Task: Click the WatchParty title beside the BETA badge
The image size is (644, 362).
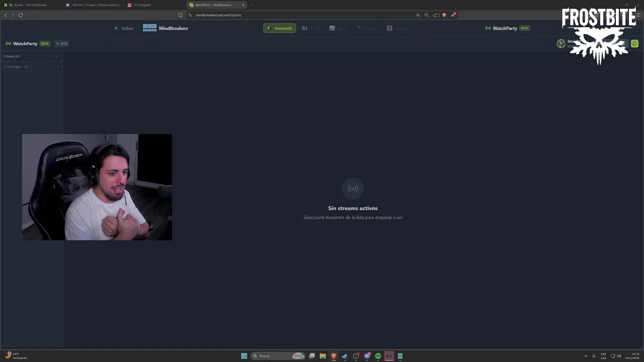Action: [x=25, y=44]
